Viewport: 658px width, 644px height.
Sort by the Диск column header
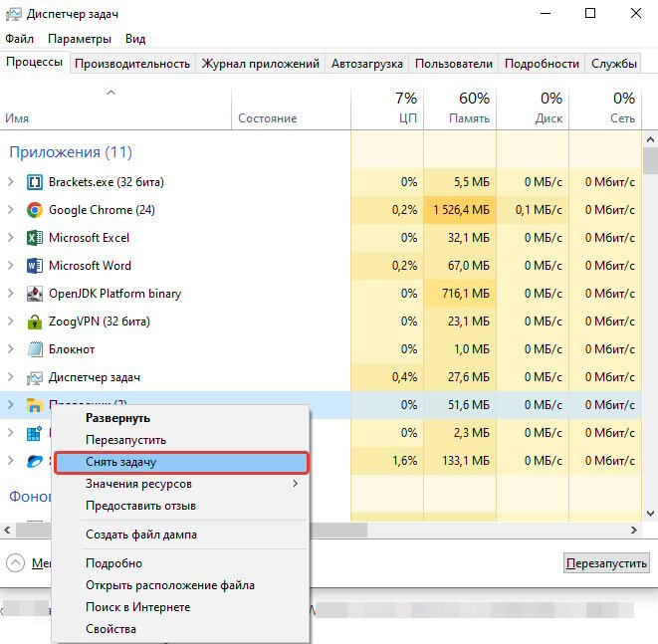(x=533, y=108)
